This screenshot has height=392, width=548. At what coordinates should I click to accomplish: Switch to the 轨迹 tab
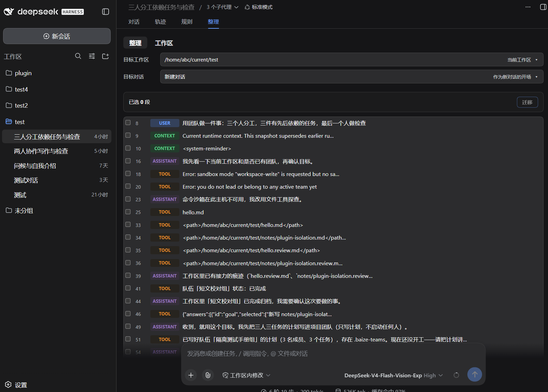coord(160,22)
